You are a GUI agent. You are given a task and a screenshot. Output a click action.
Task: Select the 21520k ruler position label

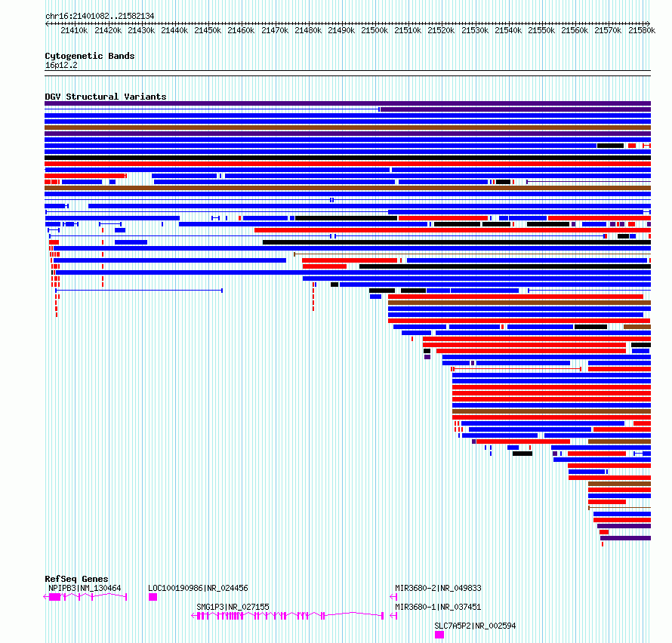point(441,30)
